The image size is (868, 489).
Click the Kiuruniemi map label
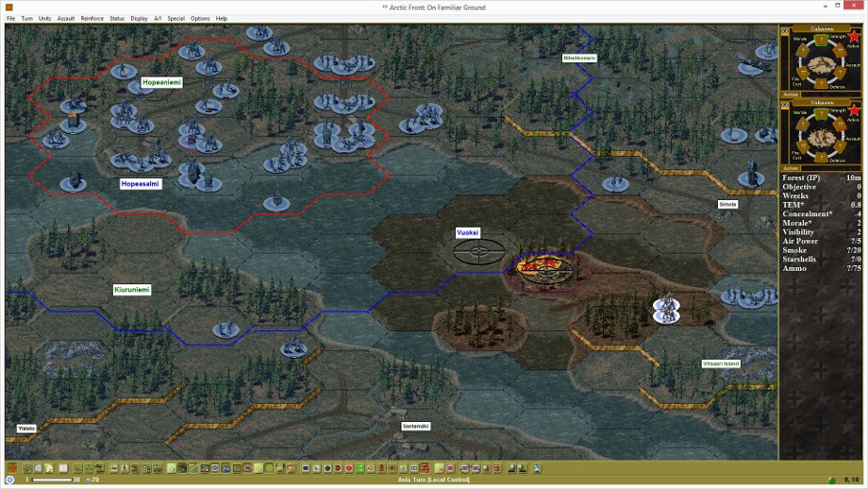tap(132, 290)
